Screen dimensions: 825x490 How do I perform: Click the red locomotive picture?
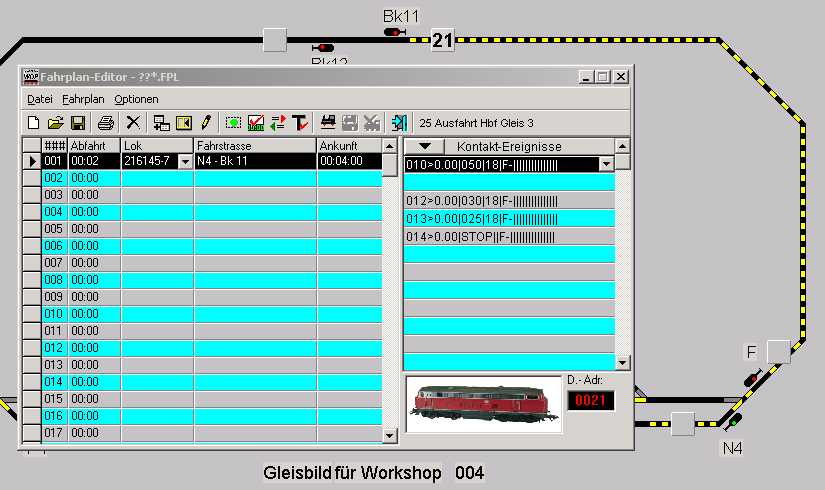coord(484,404)
